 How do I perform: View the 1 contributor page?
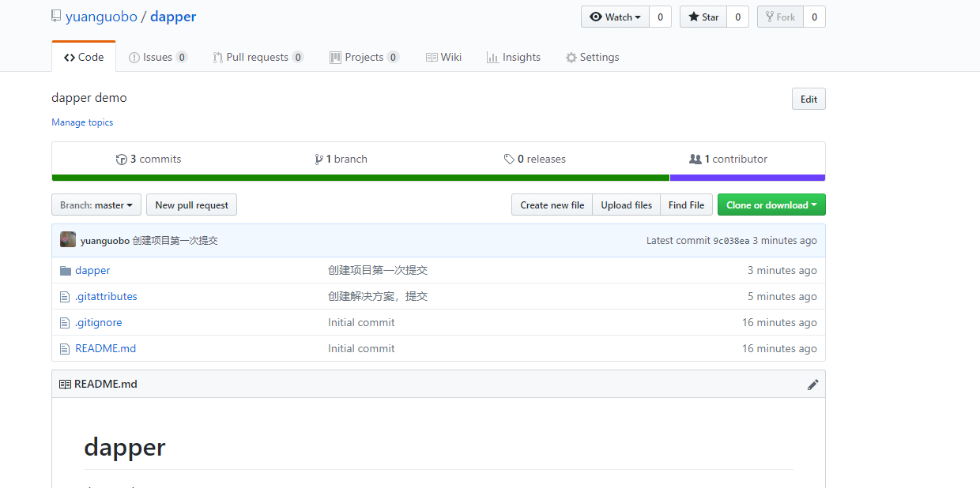click(x=728, y=160)
